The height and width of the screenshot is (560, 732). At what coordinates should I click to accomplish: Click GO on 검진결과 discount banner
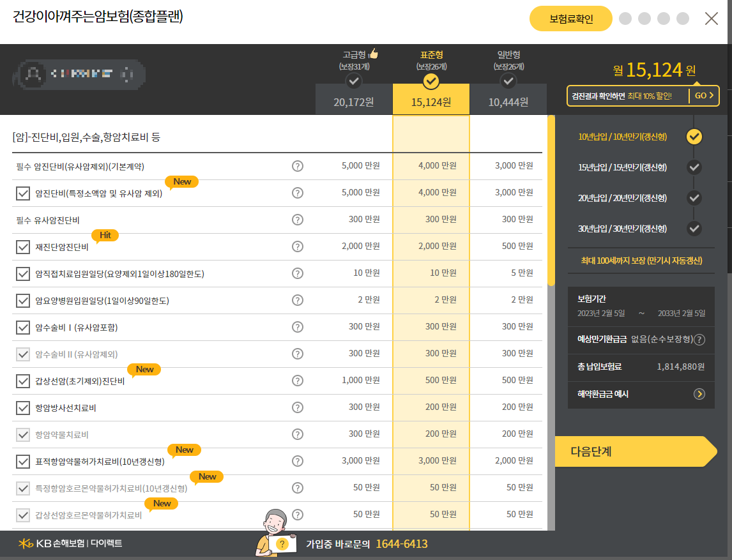704,96
